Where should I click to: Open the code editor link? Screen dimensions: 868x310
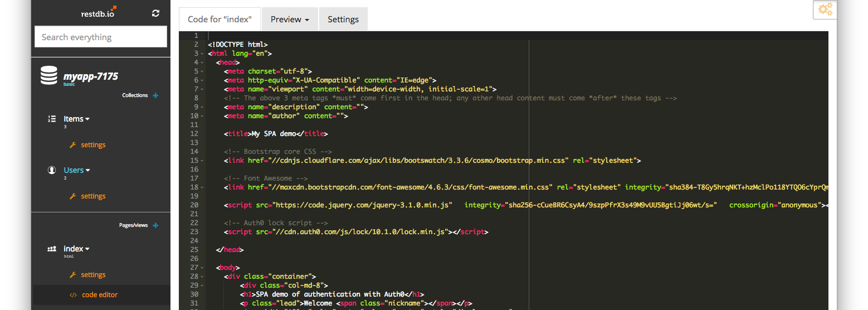pos(100,295)
